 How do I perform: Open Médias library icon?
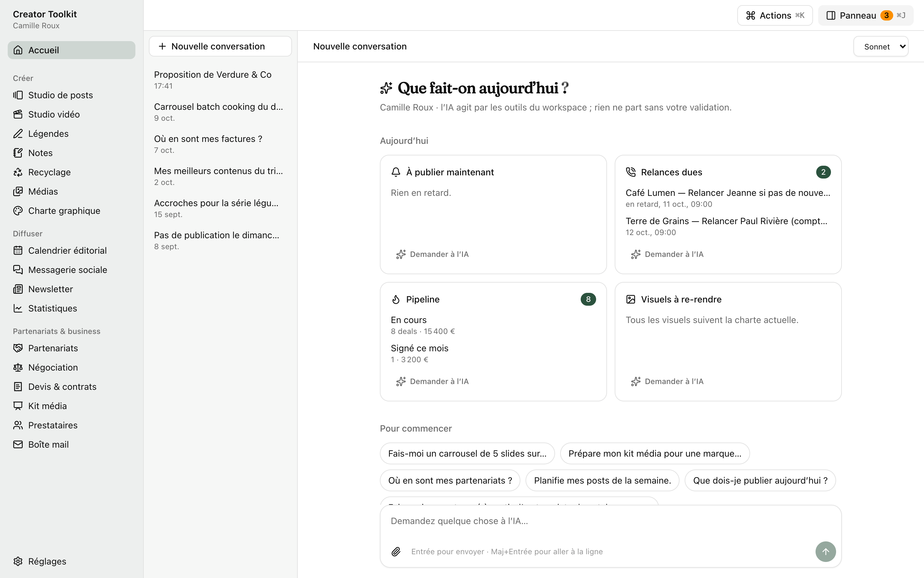(18, 191)
